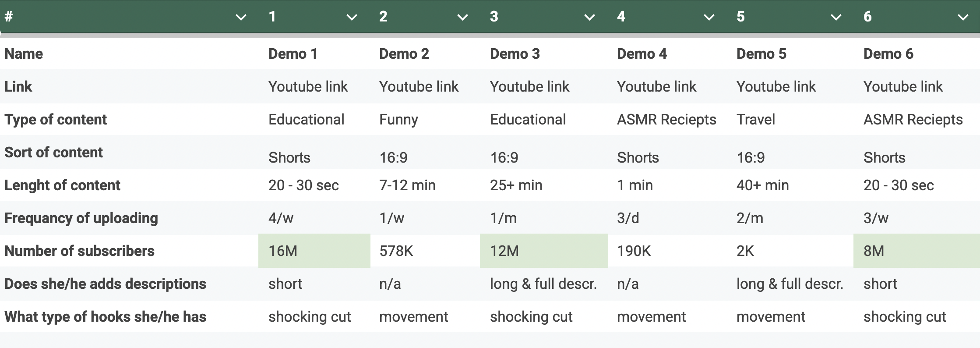Select the green 16M subscribers cell
This screenshot has height=348, width=980.
pyautogui.click(x=314, y=251)
